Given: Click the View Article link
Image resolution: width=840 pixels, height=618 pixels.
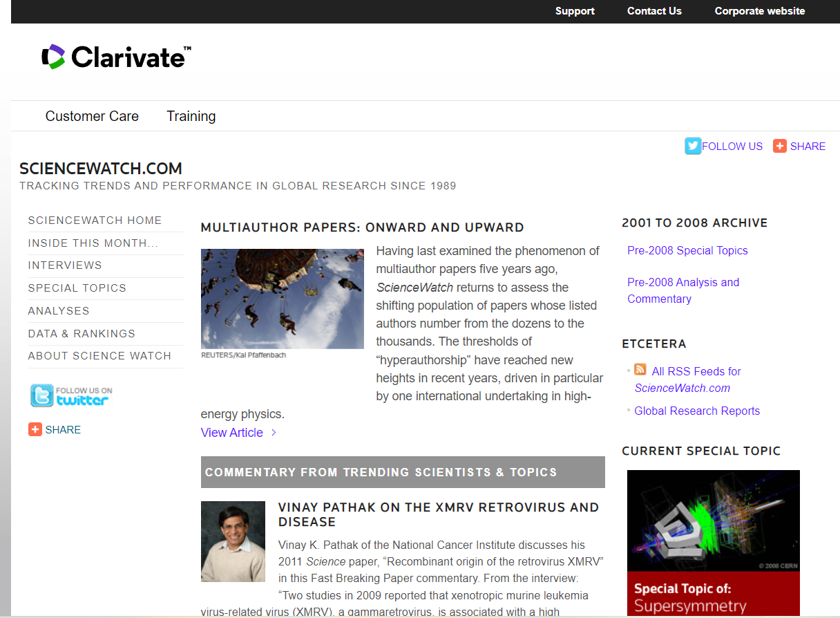Looking at the screenshot, I should click(232, 433).
